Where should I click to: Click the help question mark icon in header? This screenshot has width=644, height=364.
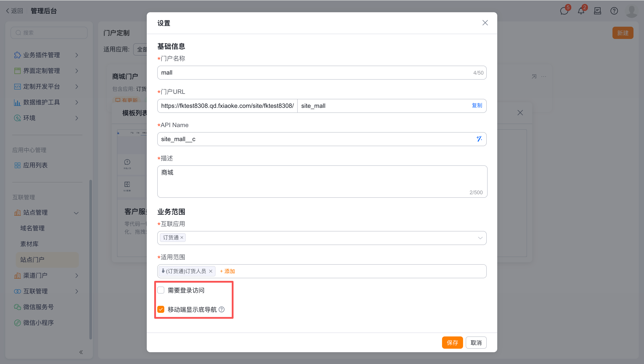pyautogui.click(x=614, y=11)
